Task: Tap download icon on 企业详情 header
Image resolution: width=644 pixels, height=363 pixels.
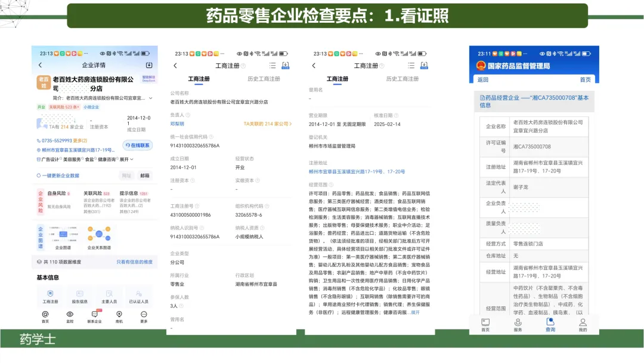Action: click(149, 65)
